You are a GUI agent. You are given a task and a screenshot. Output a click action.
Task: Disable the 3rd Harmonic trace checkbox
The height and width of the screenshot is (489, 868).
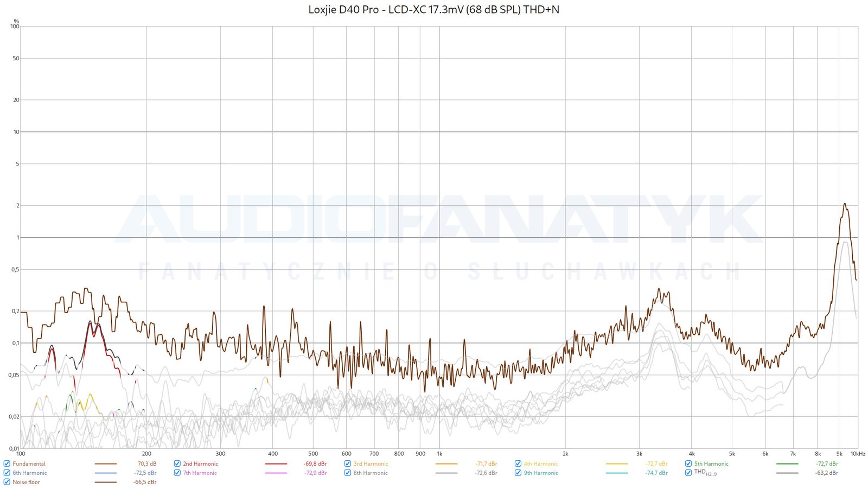coord(348,463)
